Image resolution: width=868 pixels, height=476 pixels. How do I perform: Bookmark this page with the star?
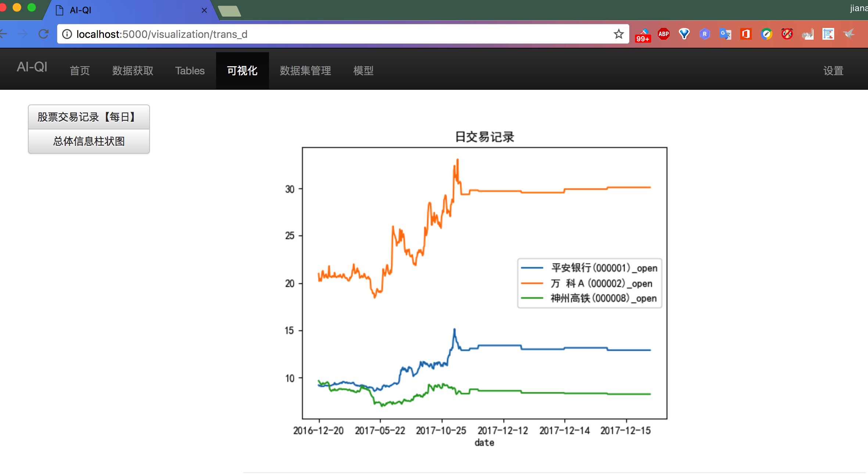(618, 34)
